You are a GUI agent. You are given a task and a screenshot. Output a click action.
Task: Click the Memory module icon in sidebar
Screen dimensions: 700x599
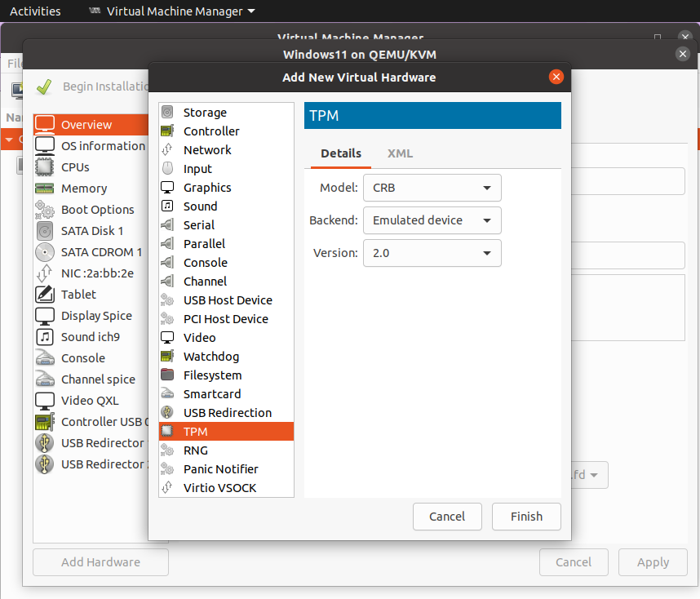point(45,189)
